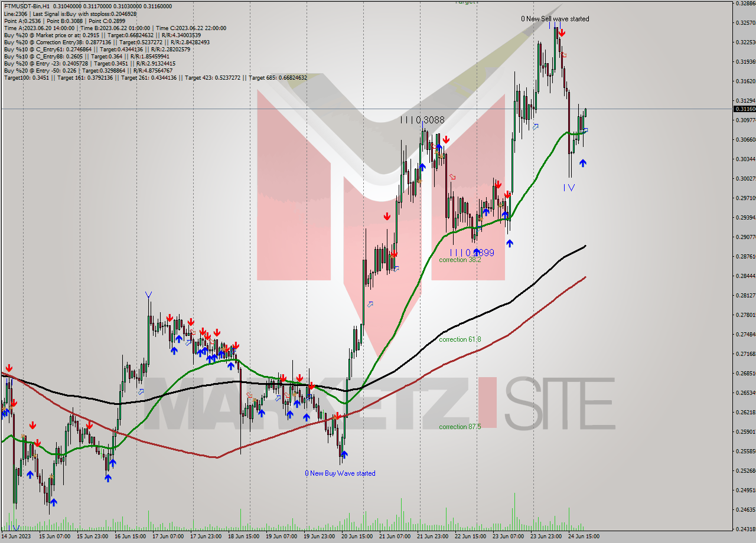Click the 0.2685 price axis label
This screenshot has height=543, width=756.
click(745, 374)
